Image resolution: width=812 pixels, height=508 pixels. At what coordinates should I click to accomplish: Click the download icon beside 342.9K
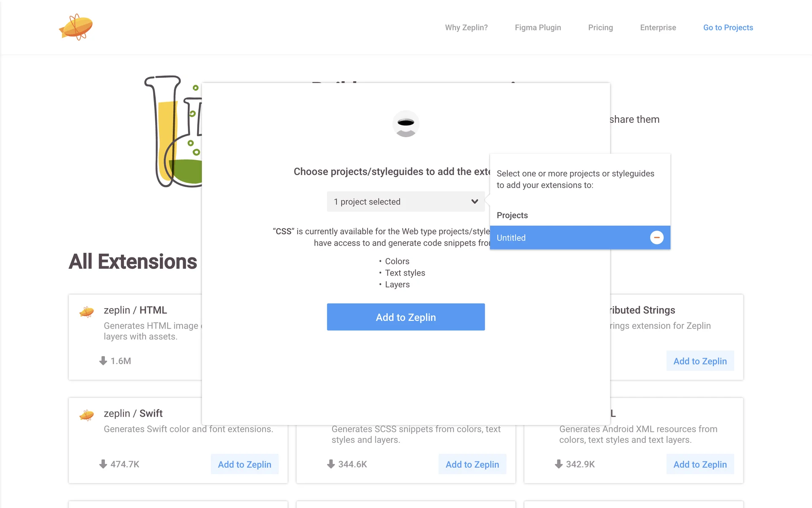pos(558,464)
